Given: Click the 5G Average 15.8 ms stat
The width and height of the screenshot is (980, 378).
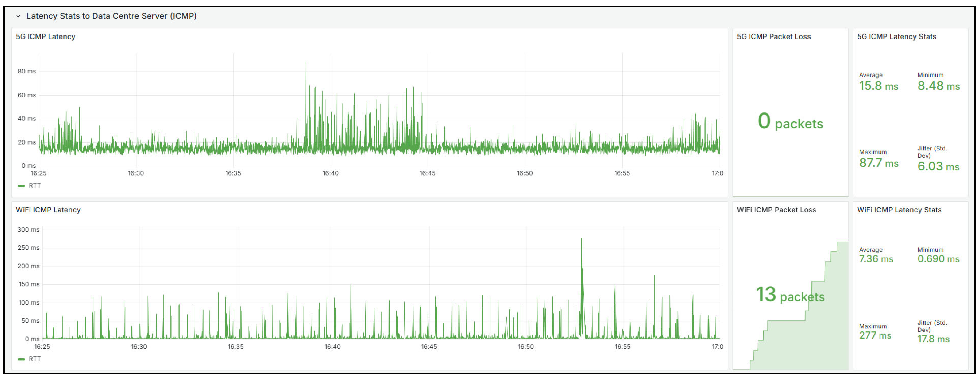Looking at the screenshot, I should (x=878, y=86).
